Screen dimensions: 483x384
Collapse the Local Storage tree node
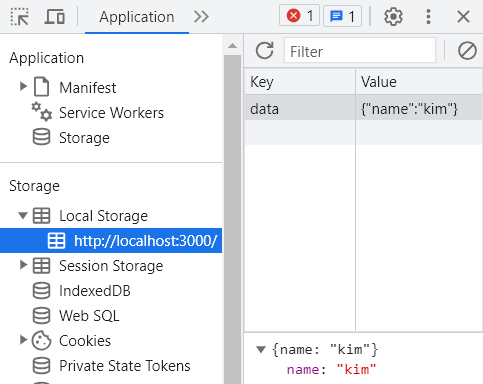[x=23, y=216]
